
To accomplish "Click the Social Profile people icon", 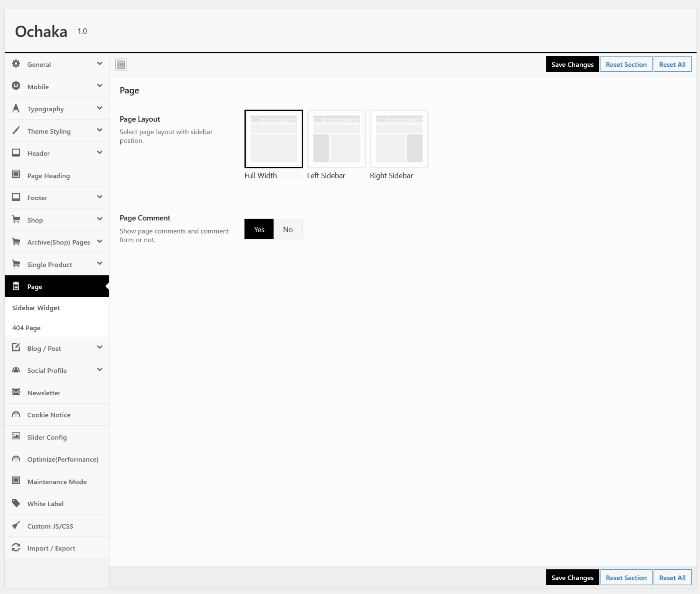I will pyautogui.click(x=16, y=370).
